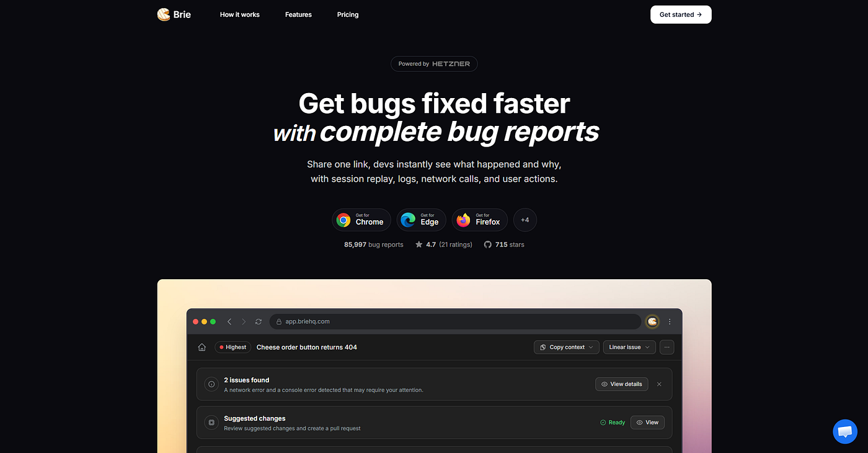Image resolution: width=868 pixels, height=453 pixels.
Task: Get the extension for Edge
Action: click(x=422, y=220)
